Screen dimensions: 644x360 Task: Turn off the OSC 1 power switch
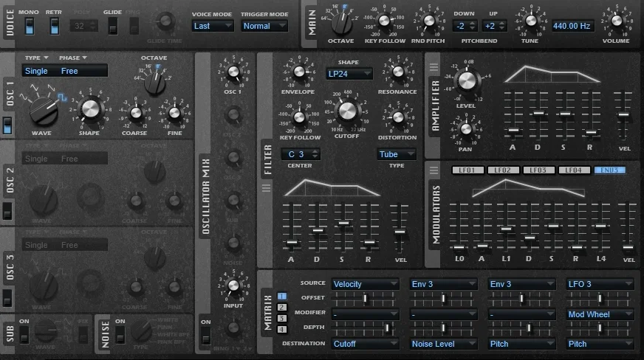point(8,125)
